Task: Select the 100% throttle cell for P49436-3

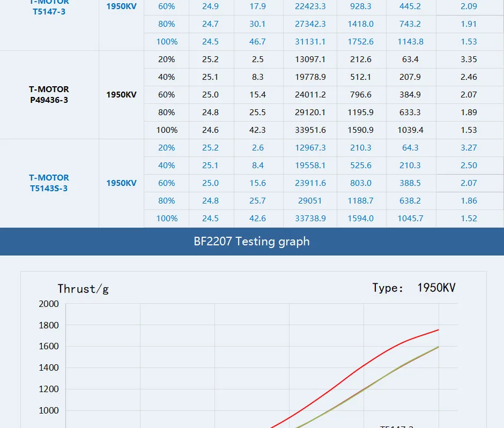Action: 166,130
